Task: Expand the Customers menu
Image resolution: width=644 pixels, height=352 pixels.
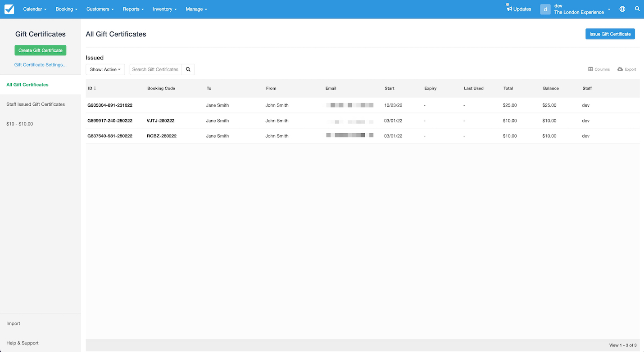Action: coord(100,9)
